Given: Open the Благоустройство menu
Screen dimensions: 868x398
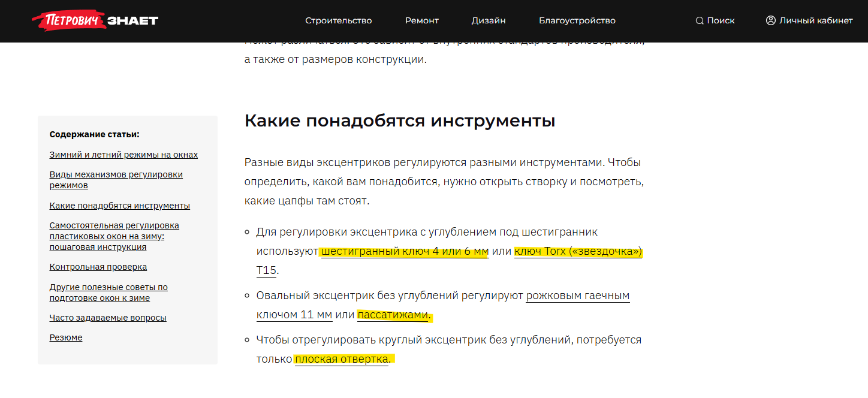Looking at the screenshot, I should point(577,20).
